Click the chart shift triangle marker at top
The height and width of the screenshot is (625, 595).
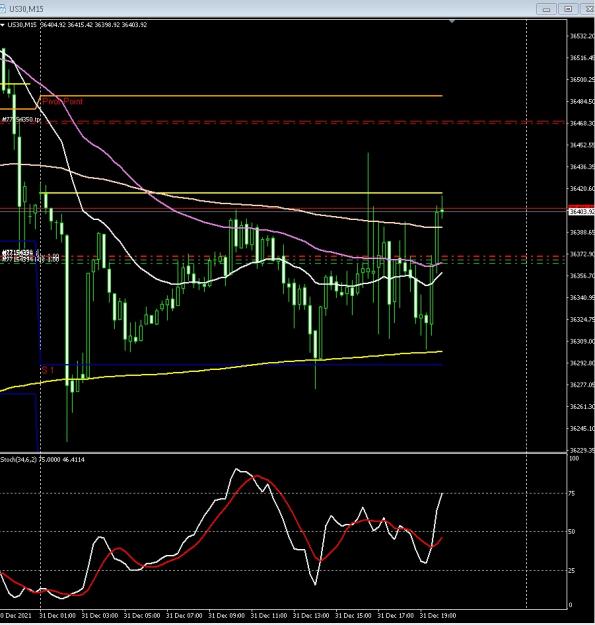[452, 21]
